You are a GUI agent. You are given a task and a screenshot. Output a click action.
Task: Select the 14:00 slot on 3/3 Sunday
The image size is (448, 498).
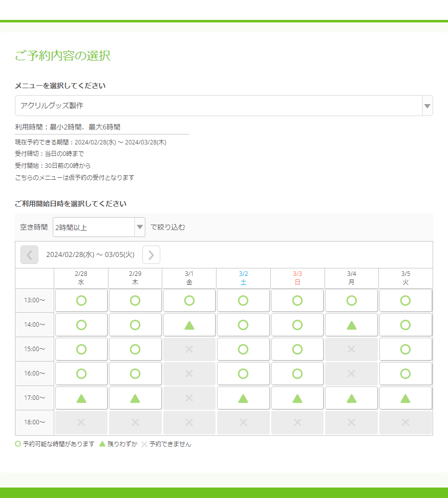(297, 325)
